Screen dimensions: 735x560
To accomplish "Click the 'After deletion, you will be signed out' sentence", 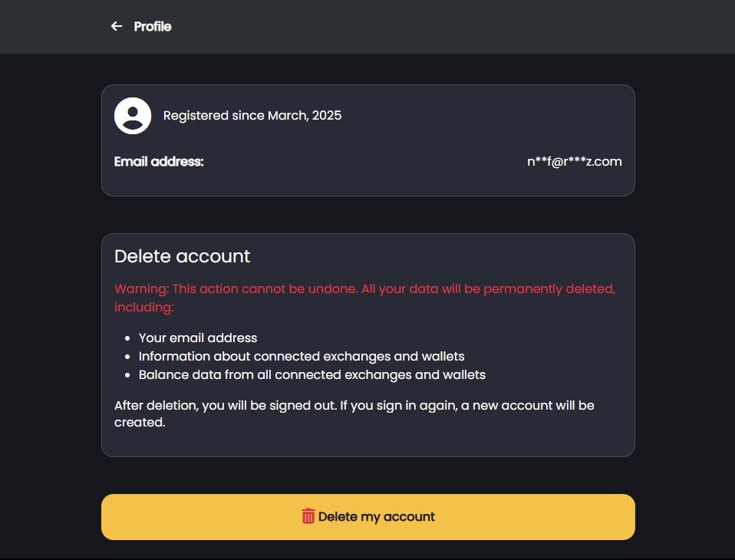I will point(226,405).
